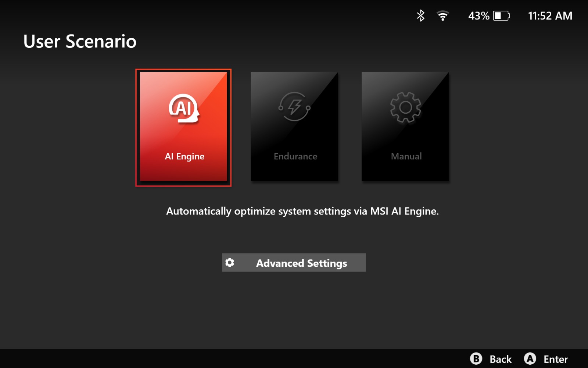This screenshot has height=368, width=588.
Task: Select the AI Engine scenario card
Action: coord(183,127)
